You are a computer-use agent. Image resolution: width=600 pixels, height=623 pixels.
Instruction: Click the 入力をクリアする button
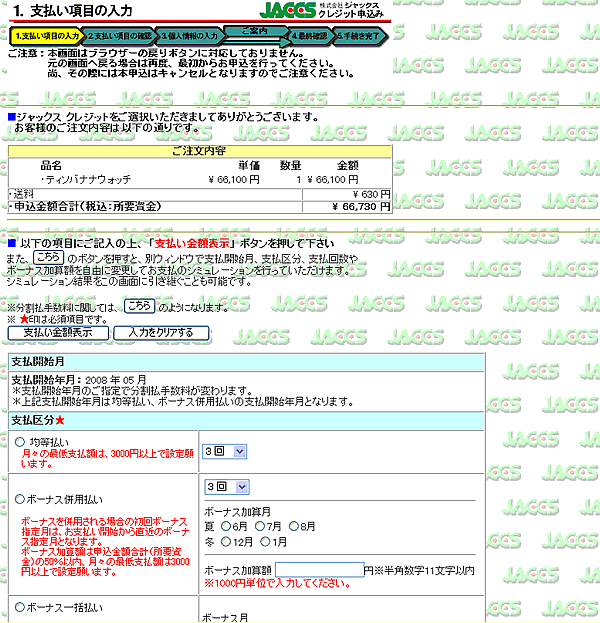pos(161,333)
